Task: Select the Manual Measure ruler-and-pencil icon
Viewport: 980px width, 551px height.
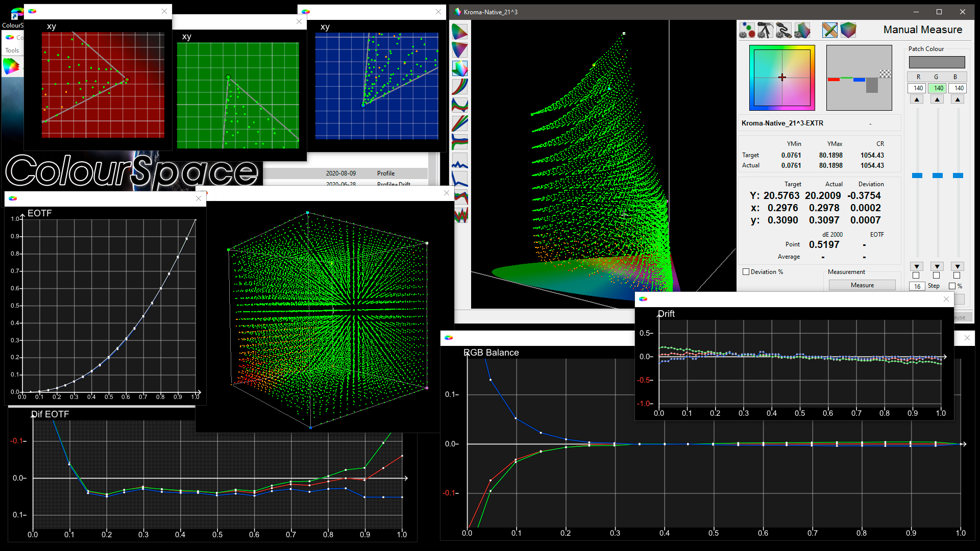Action: (x=830, y=31)
